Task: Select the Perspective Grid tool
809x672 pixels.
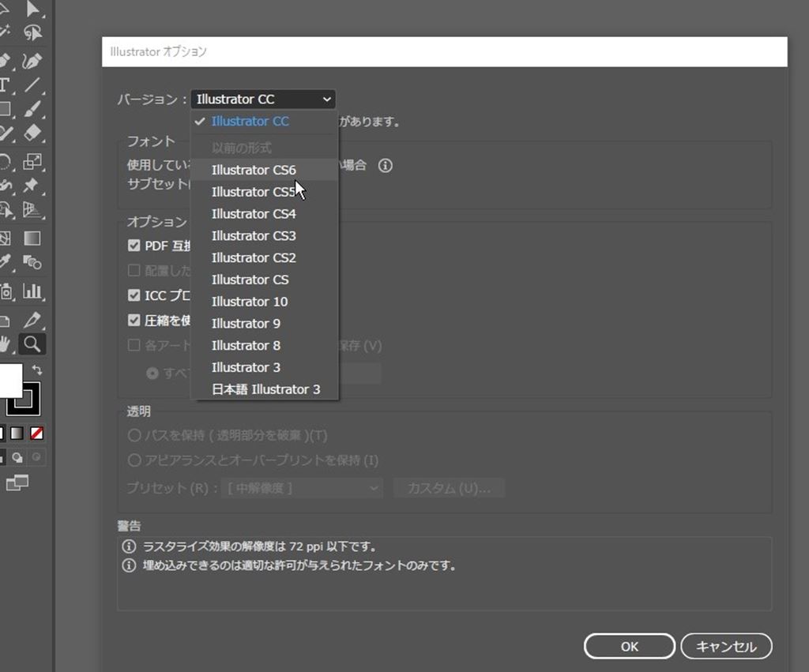Action: (32, 210)
